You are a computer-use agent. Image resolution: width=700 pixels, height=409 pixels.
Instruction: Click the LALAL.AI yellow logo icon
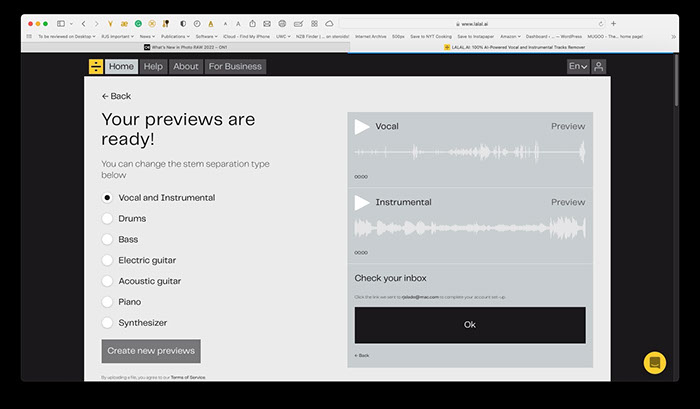95,67
